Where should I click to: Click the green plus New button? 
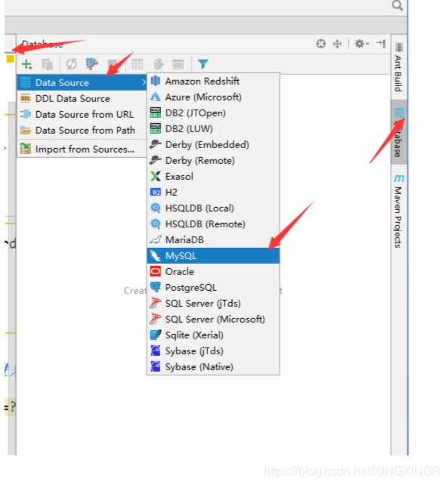click(x=26, y=64)
